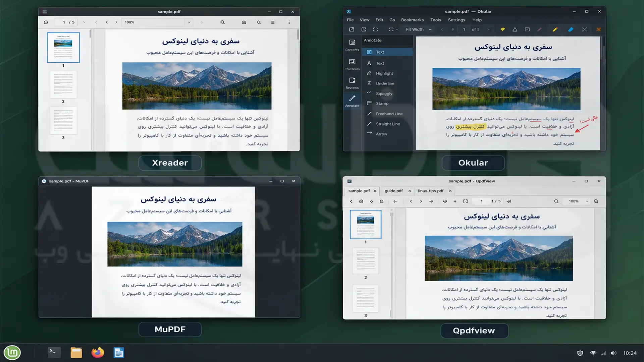
Task: Click the warning triangle annotation icon in Okular
Action: [515, 29]
